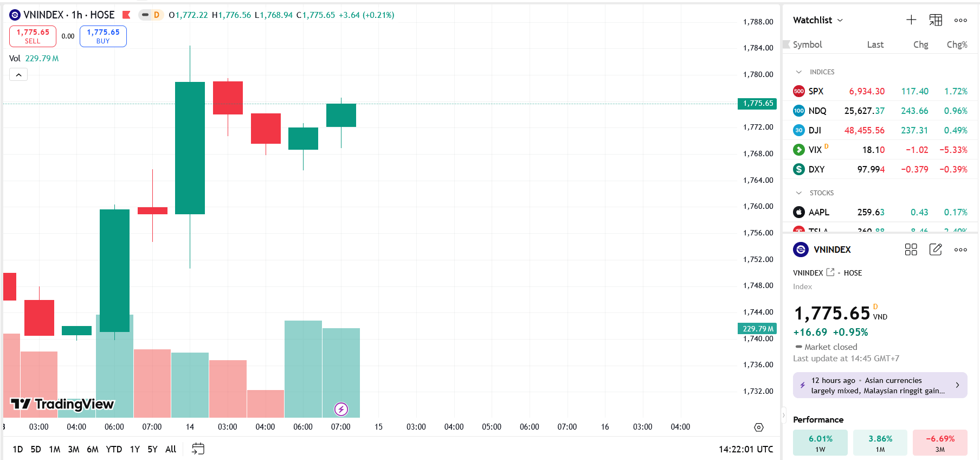Click the lightning news marker on chart

click(x=341, y=409)
